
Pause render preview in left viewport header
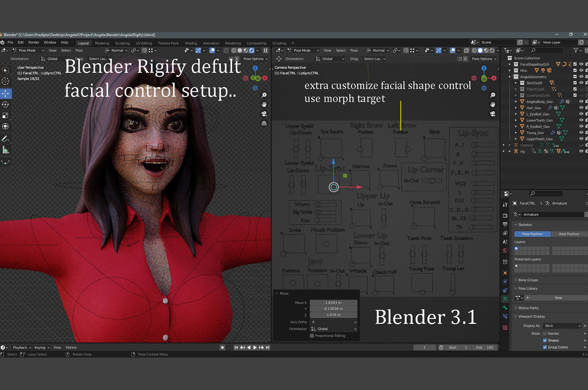pyautogui.click(x=265, y=50)
